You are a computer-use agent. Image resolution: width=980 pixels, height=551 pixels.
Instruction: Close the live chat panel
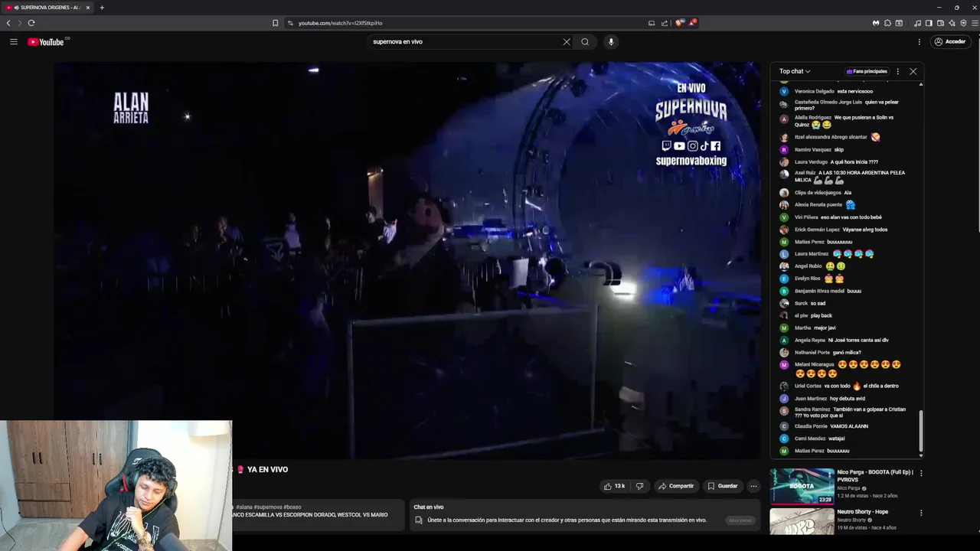pos(913,71)
